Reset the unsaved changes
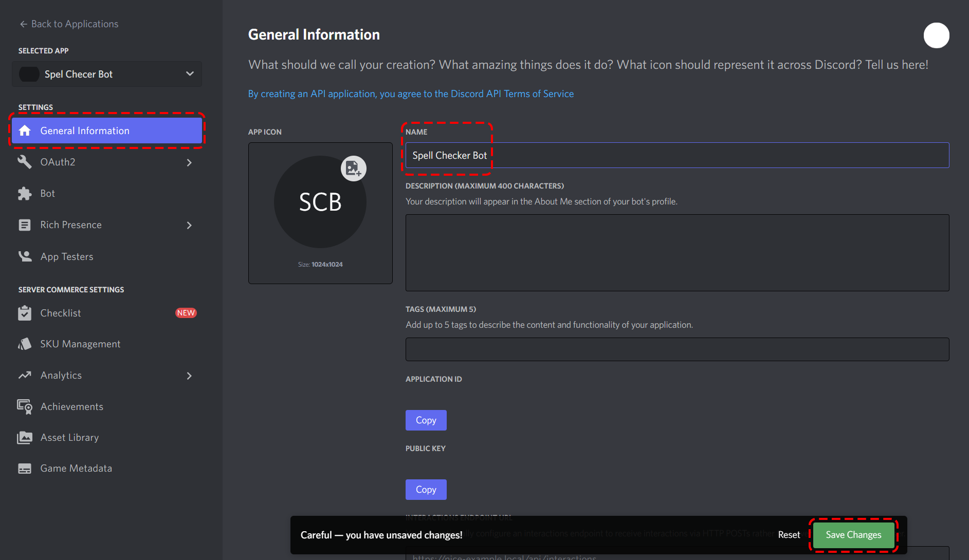 tap(789, 534)
